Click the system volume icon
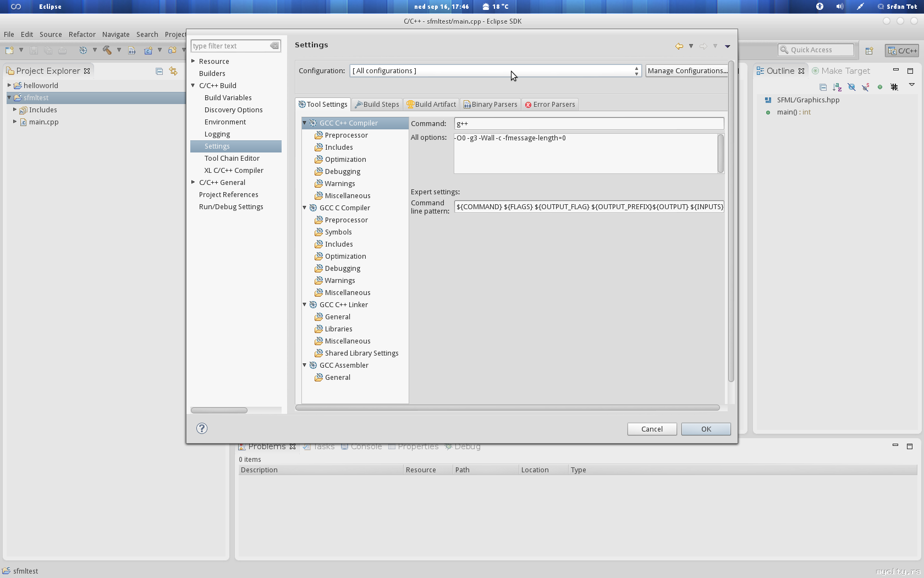The width and height of the screenshot is (924, 578). 840,7
